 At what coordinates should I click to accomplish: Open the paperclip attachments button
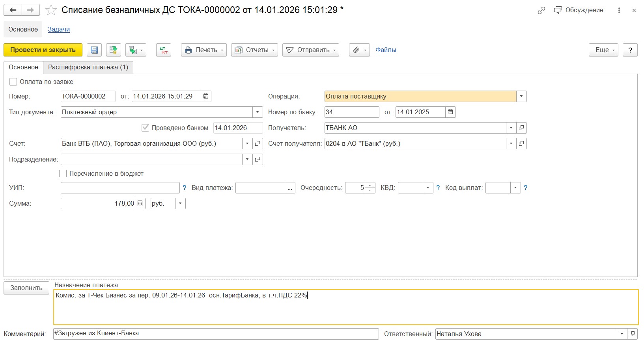(359, 50)
